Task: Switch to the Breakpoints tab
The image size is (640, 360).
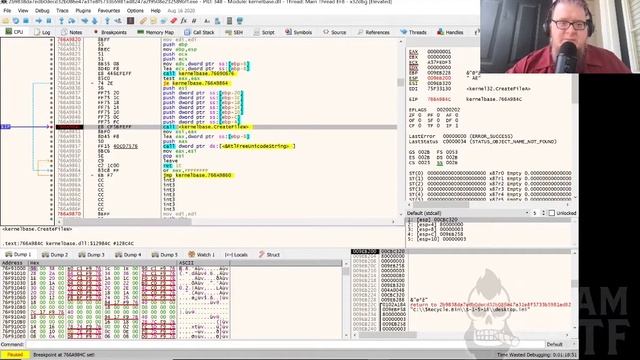Action: click(x=110, y=32)
